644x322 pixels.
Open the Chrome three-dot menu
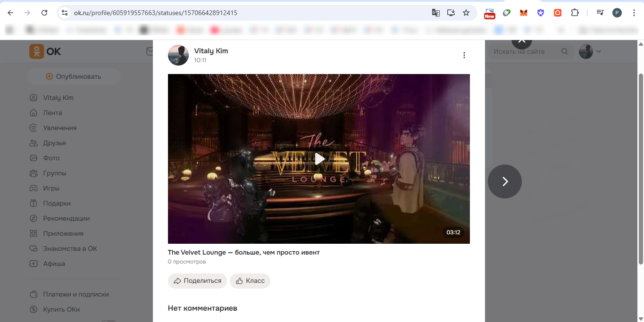(x=634, y=13)
